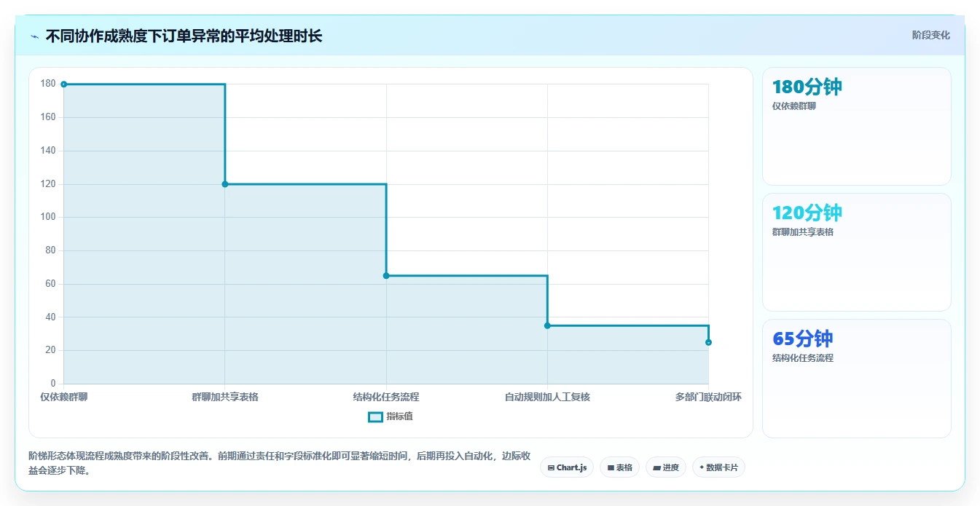Click the data point at 65 for 结构化任务流程
This screenshot has height=506, width=980.
[x=386, y=276]
